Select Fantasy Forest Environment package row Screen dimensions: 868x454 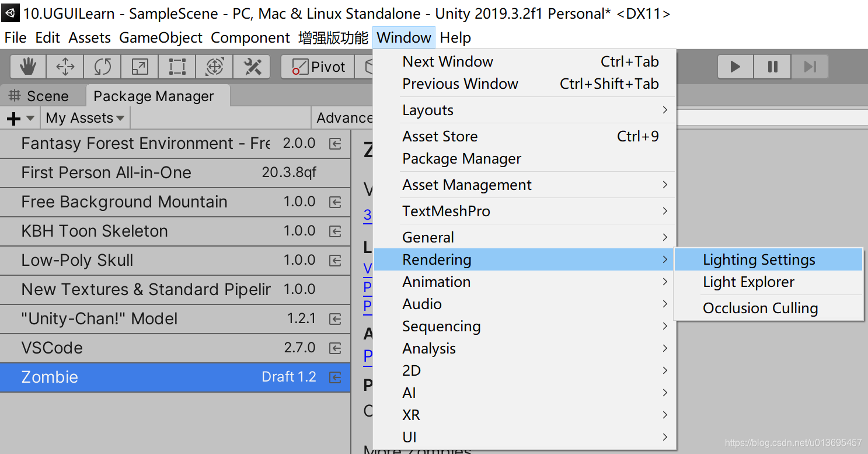175,144
